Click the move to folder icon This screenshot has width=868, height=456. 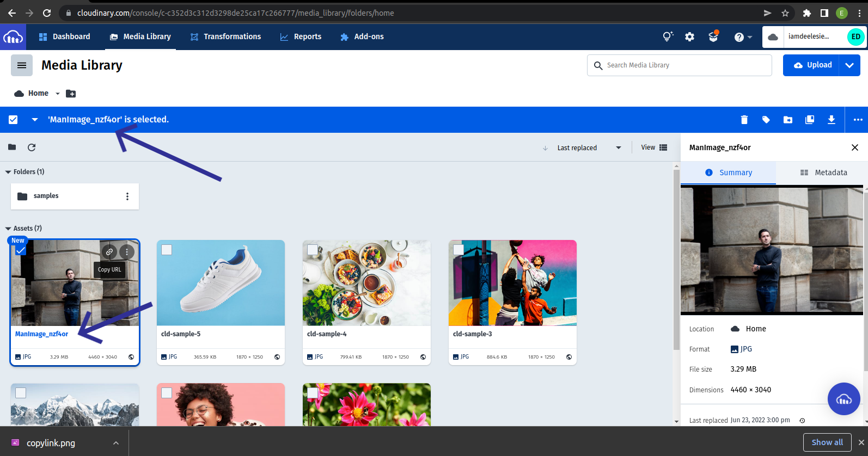point(787,120)
